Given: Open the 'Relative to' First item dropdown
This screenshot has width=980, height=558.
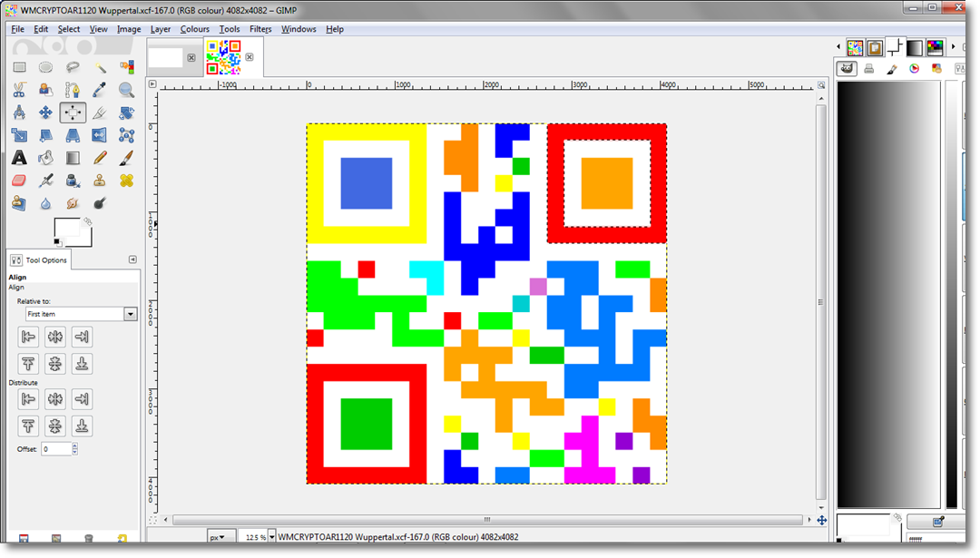Looking at the screenshot, I should 130,314.
